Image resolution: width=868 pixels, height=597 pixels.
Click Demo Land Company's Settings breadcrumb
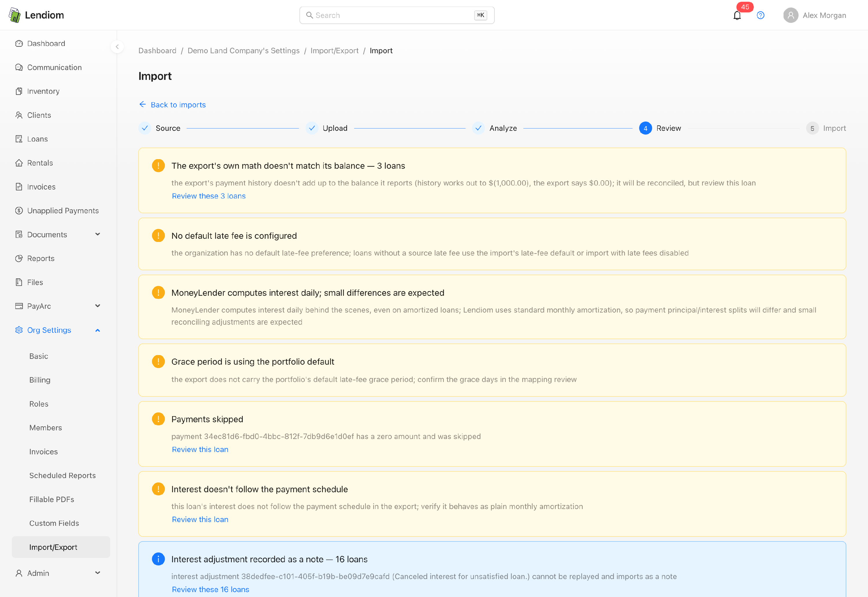coord(243,51)
